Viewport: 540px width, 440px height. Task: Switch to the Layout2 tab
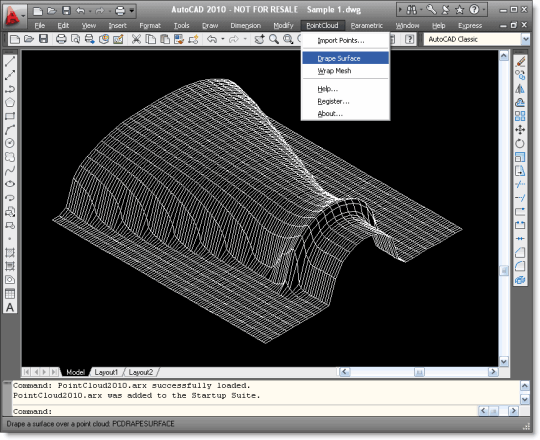(x=141, y=372)
